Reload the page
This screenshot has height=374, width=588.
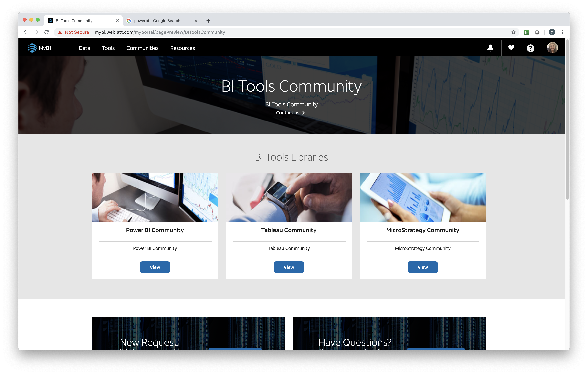[x=47, y=32]
